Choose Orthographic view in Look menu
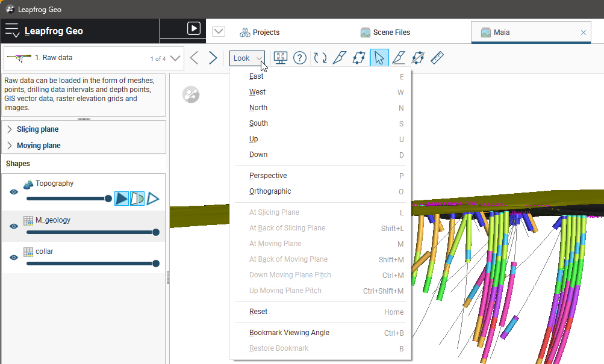 point(270,191)
